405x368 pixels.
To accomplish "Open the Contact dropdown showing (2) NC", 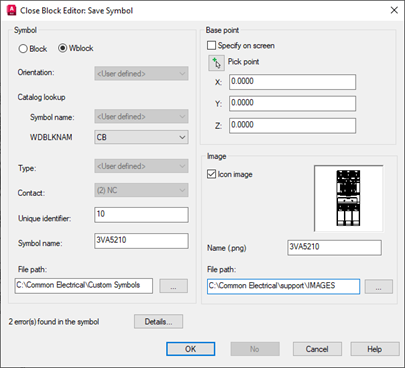I will tap(141, 190).
